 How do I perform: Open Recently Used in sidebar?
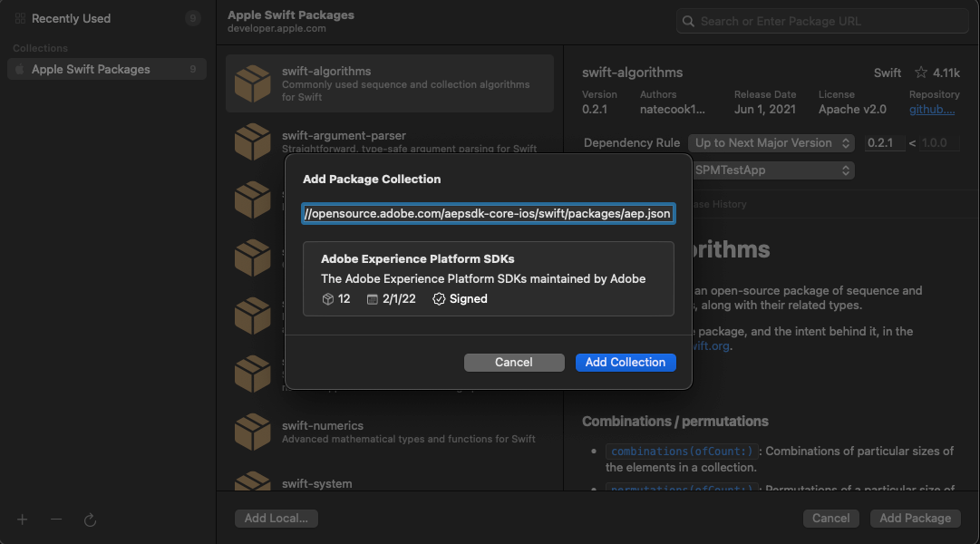click(x=107, y=19)
